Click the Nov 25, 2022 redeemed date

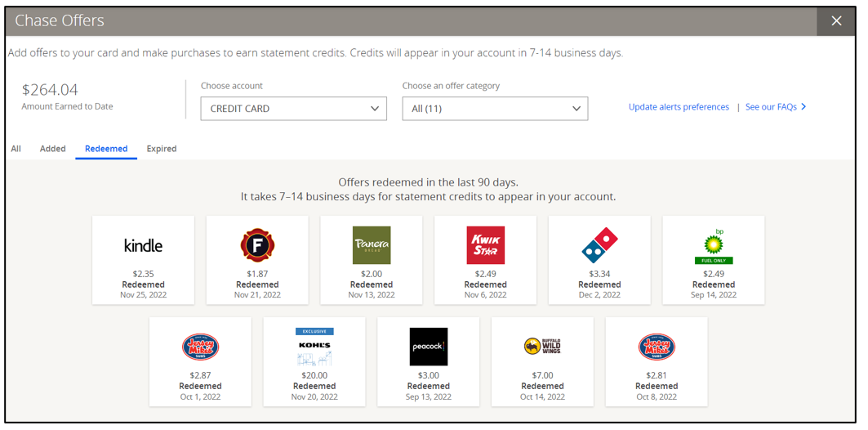(x=144, y=295)
